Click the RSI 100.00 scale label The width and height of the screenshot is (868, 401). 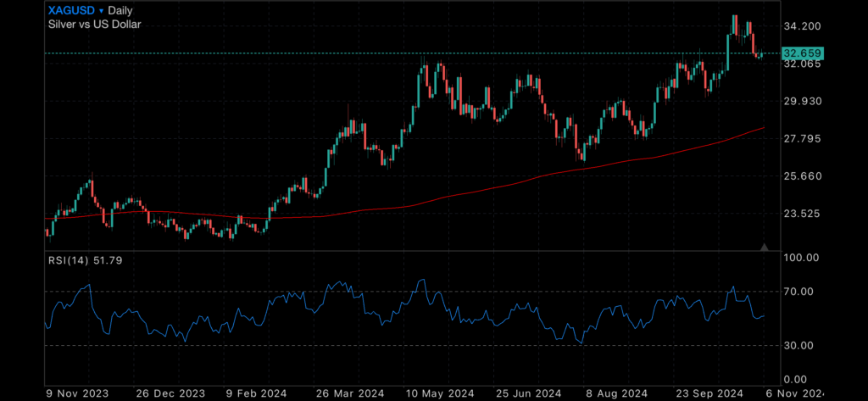(x=802, y=258)
